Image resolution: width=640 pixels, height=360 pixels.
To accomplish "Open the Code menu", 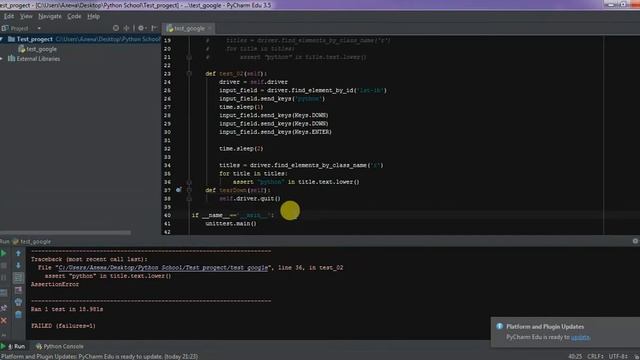I will pos(74,16).
